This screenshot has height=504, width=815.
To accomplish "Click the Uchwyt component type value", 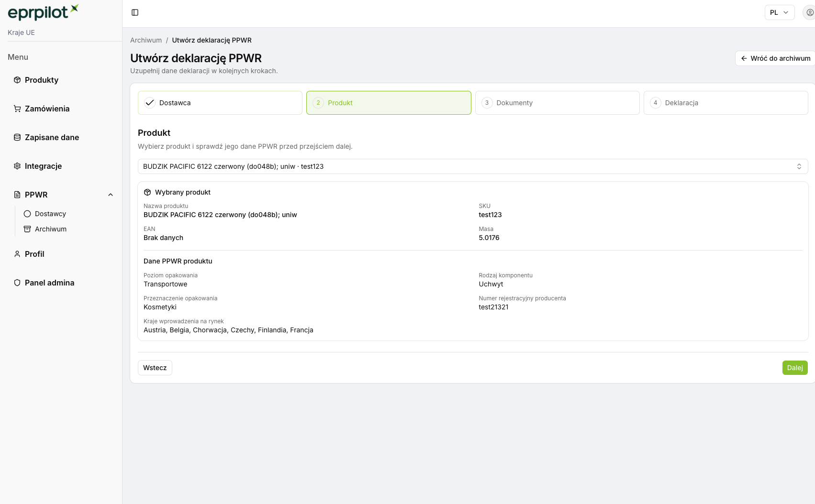I will pyautogui.click(x=491, y=284).
